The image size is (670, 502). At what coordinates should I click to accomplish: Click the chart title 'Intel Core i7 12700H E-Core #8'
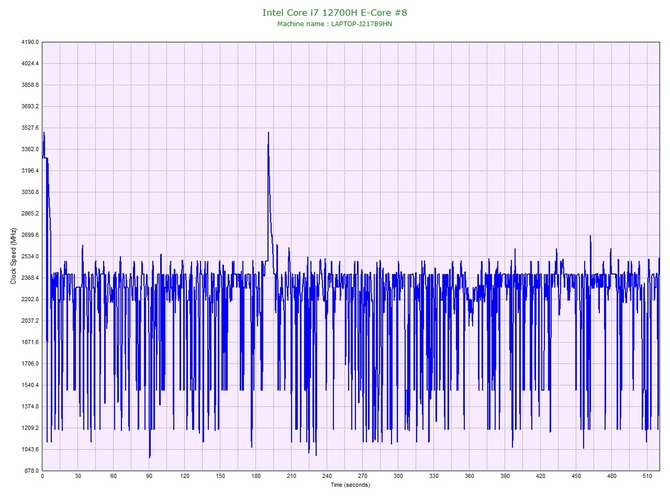[x=335, y=12]
